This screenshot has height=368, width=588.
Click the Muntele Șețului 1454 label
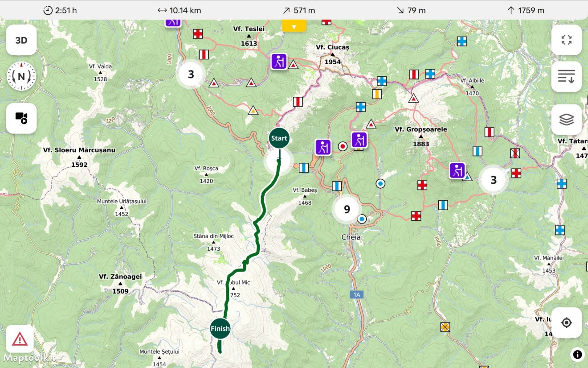(159, 358)
